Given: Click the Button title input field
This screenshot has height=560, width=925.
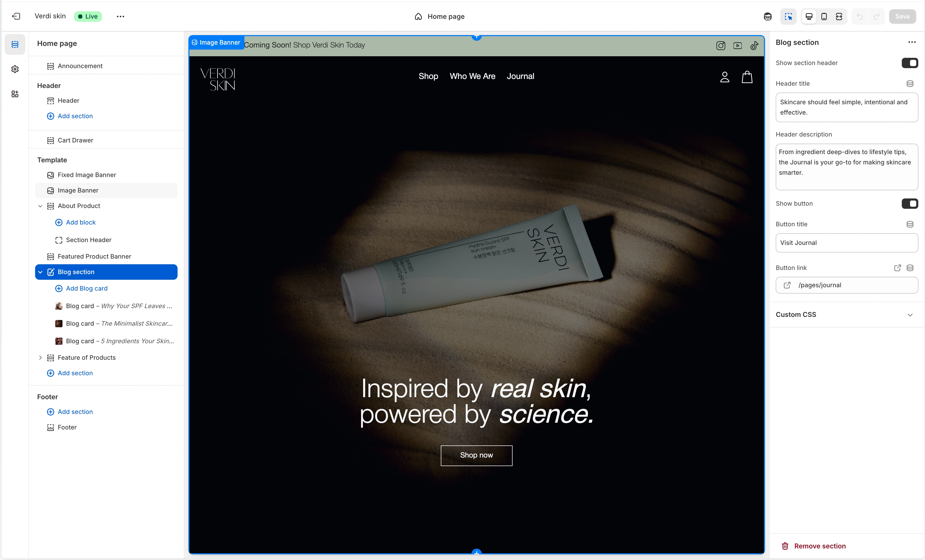Looking at the screenshot, I should (846, 243).
